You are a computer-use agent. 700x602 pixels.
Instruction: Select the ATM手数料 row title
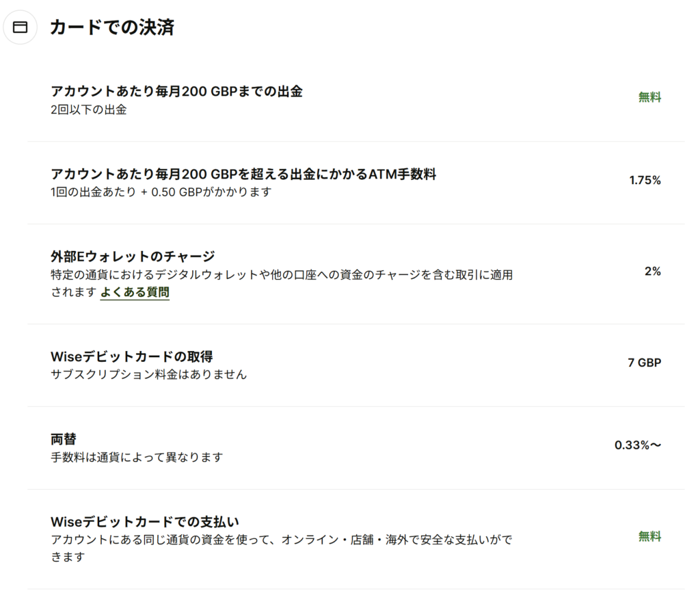pos(243,174)
